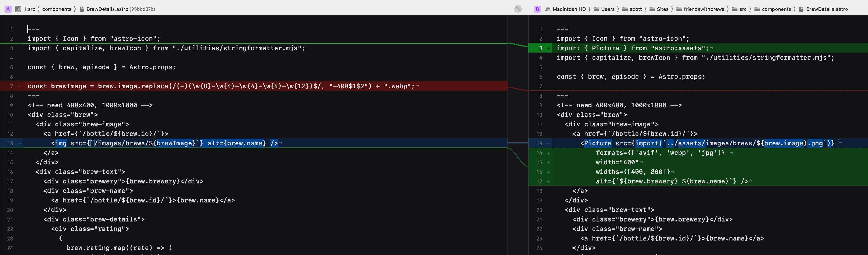Screen dimensions: 868x255
Task: Open the scott folder breadcrumb
Action: [x=636, y=9]
